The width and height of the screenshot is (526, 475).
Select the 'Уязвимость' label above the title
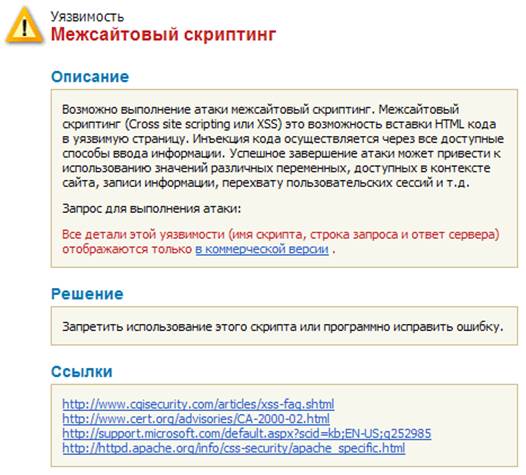(87, 16)
